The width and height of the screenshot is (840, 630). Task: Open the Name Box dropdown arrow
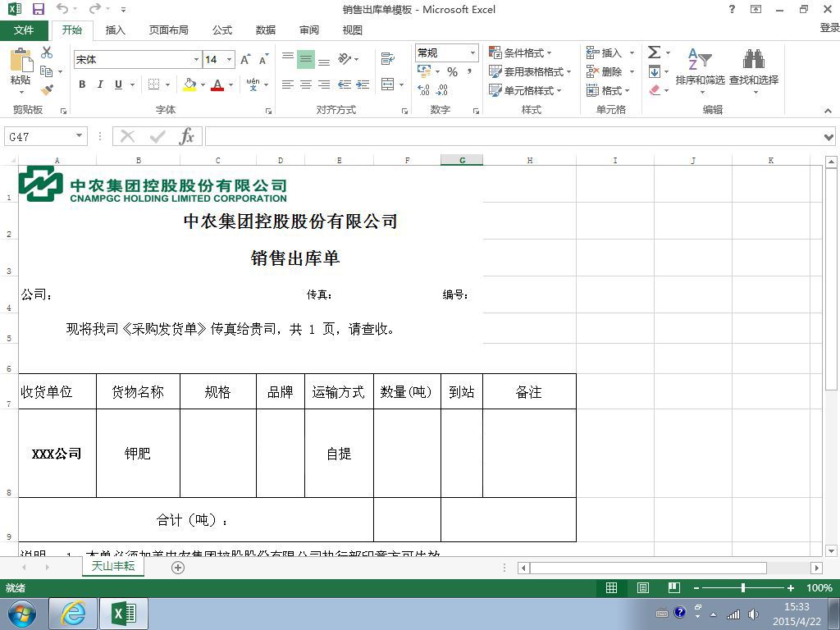point(79,136)
